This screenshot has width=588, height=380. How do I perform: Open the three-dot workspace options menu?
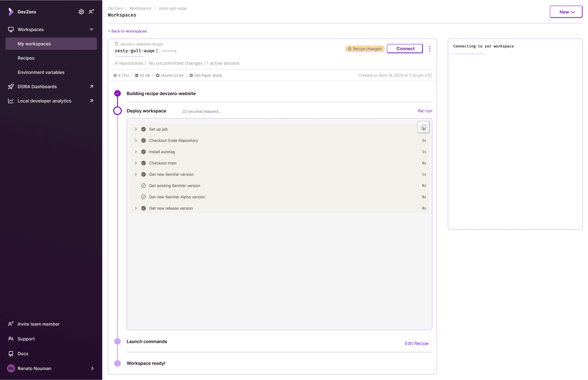[x=430, y=49]
